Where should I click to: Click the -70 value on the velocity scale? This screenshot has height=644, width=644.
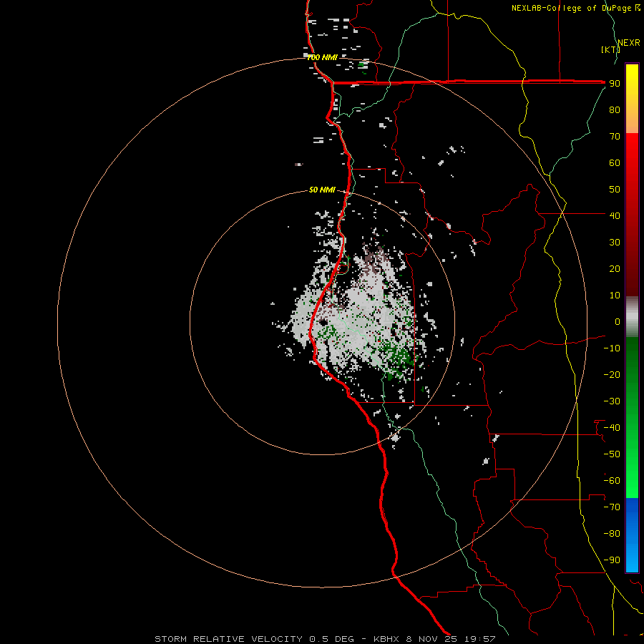(612, 507)
